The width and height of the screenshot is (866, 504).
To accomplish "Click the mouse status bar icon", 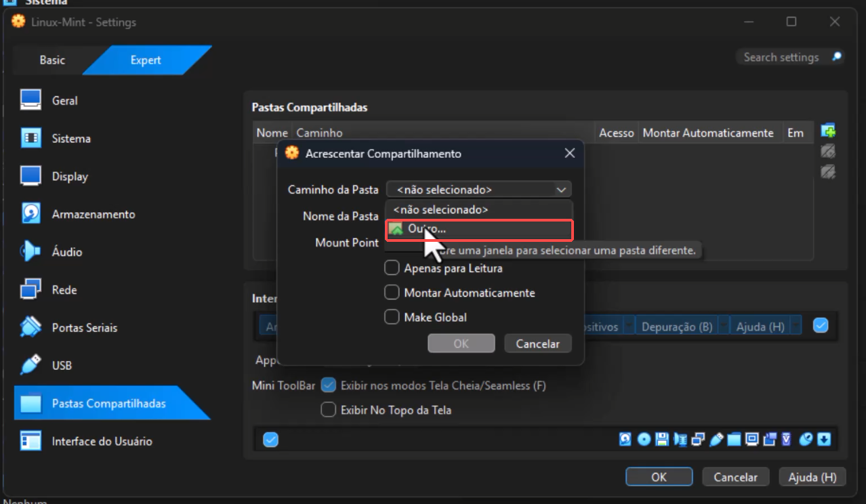I will click(806, 440).
